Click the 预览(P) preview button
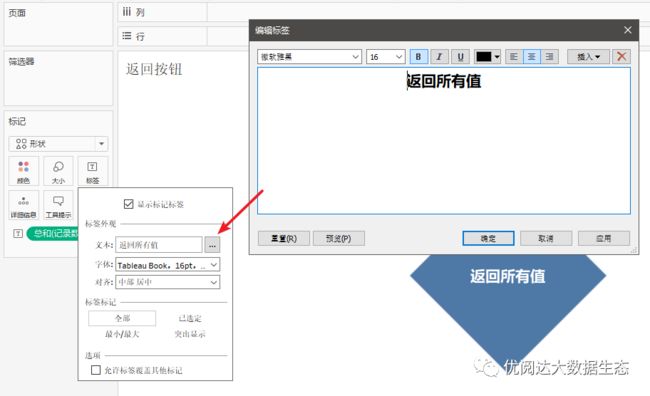 coord(339,238)
